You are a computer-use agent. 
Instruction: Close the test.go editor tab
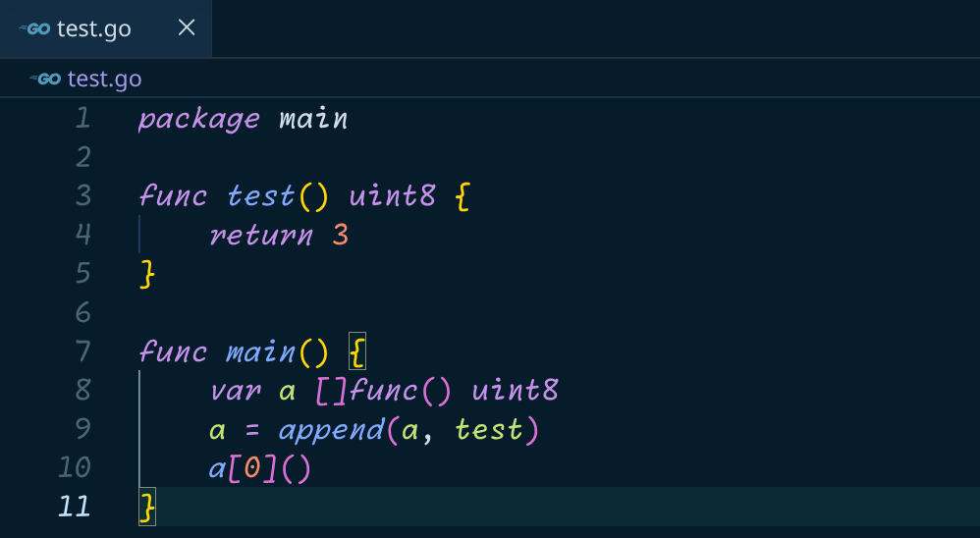point(187,27)
